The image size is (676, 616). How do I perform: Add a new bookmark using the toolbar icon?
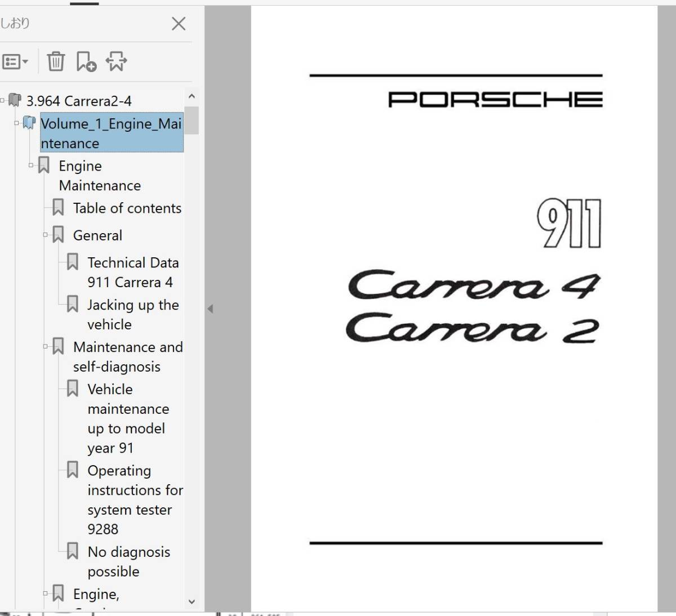click(86, 61)
